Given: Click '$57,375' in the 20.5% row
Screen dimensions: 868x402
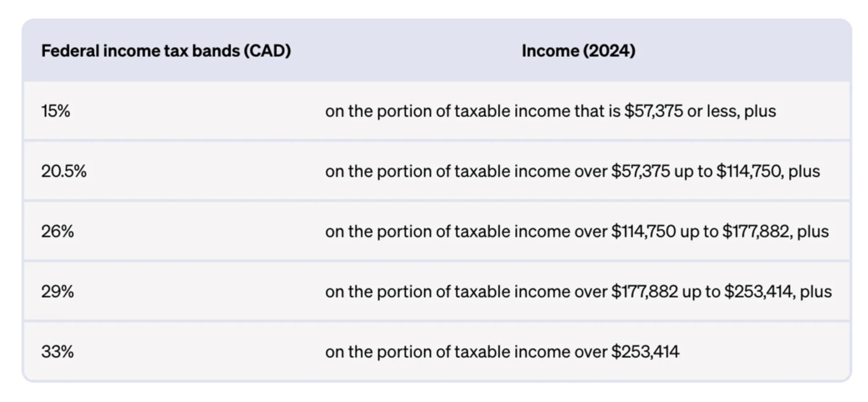Looking at the screenshot, I should tap(640, 171).
